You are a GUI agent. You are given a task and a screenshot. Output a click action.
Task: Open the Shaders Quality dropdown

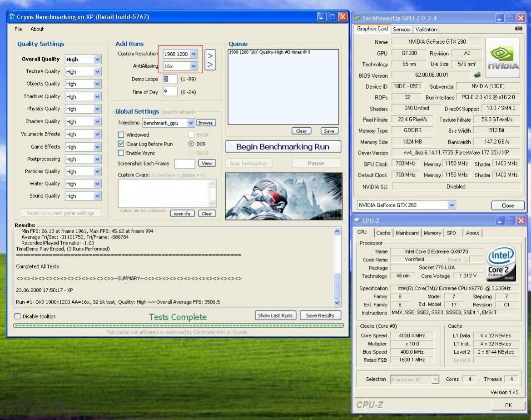tap(97, 121)
